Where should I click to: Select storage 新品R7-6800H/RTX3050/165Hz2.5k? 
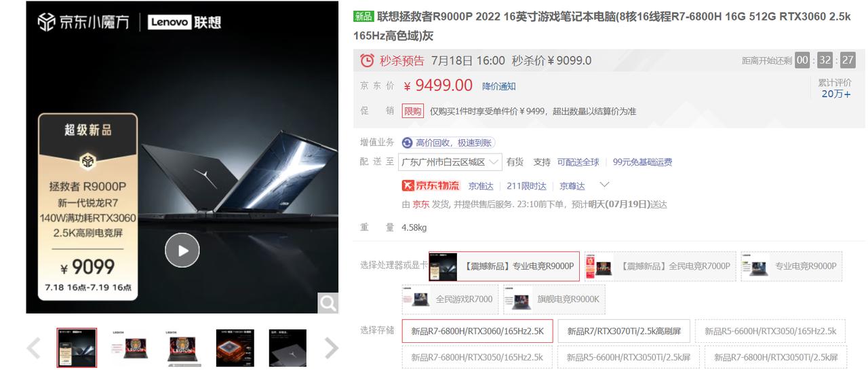click(477, 357)
